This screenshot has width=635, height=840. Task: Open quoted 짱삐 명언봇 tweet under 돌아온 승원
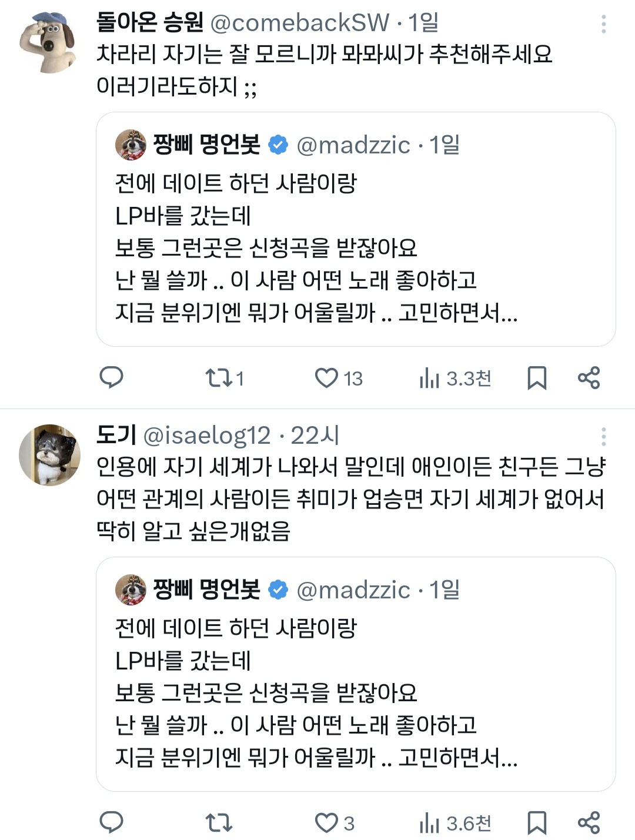pyautogui.click(x=355, y=247)
